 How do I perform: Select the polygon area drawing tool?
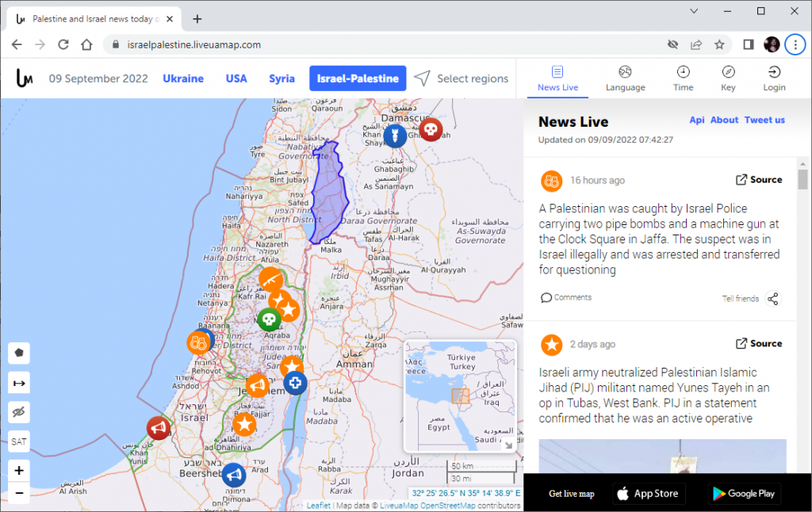point(18,353)
